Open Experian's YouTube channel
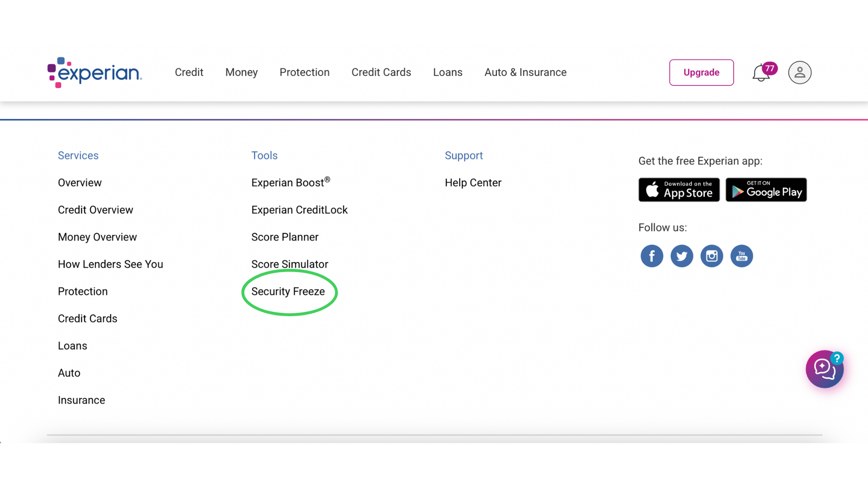The image size is (868, 488). point(741,256)
